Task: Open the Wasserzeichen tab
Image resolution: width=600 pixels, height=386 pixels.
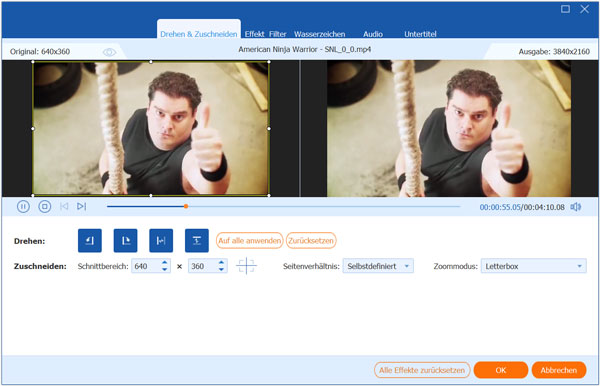Action: [x=320, y=34]
